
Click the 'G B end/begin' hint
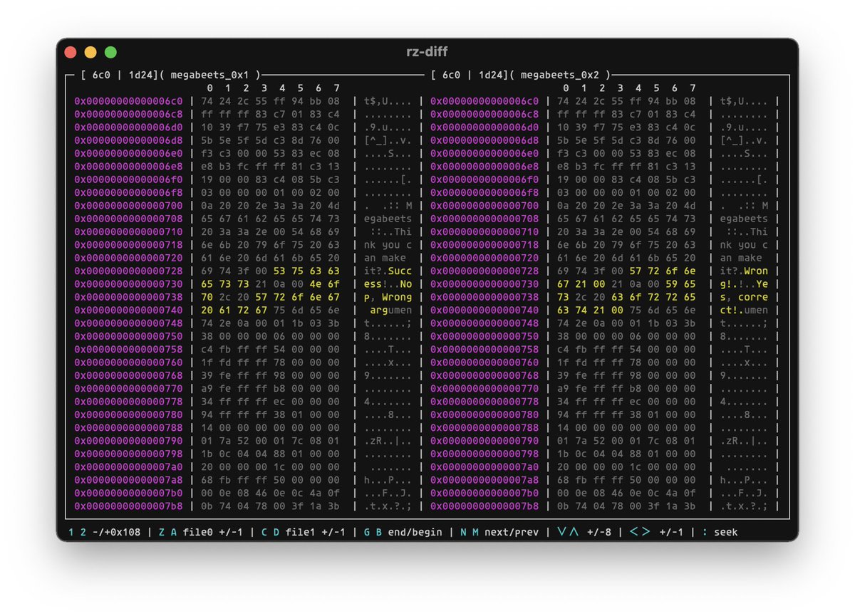coord(403,532)
